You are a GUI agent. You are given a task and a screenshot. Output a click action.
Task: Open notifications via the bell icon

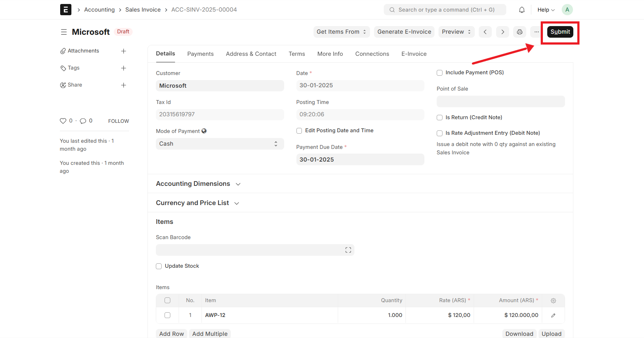(522, 9)
